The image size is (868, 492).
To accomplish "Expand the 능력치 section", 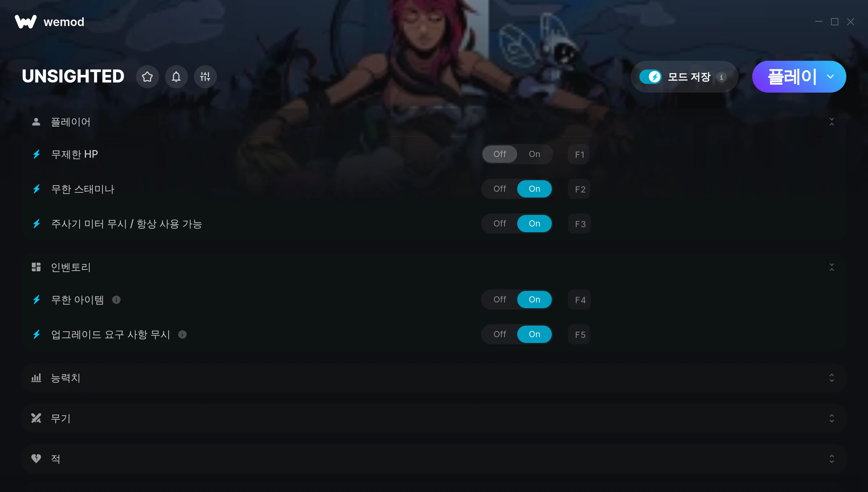I will [x=433, y=378].
